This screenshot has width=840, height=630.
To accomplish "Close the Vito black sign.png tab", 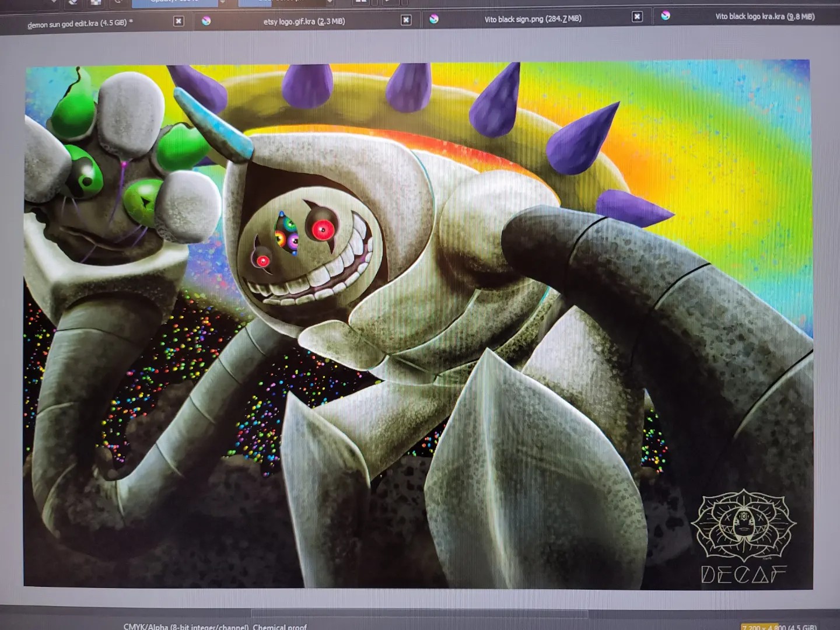I will pyautogui.click(x=637, y=16).
